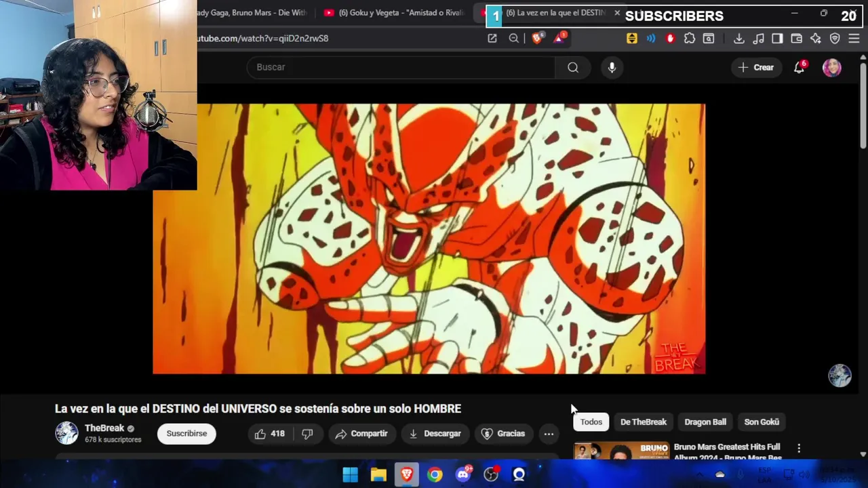Open the browser Downloads icon
This screenshot has width=868, height=488.
[x=739, y=39]
